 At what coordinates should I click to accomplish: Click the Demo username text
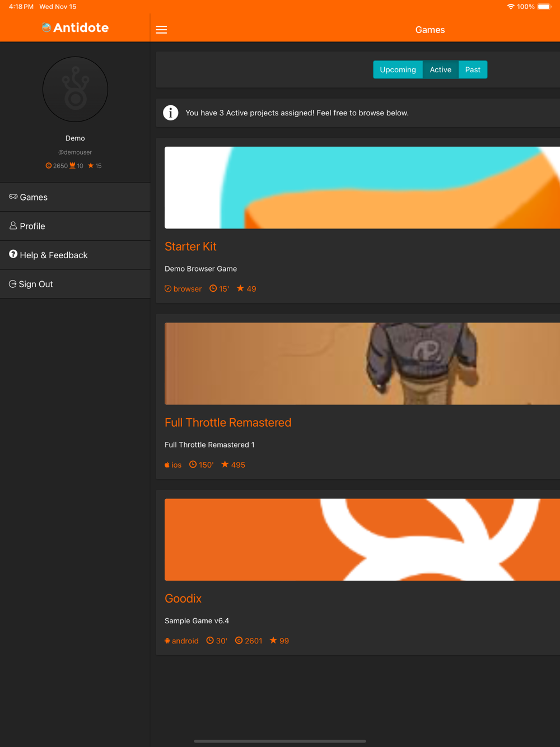[75, 138]
